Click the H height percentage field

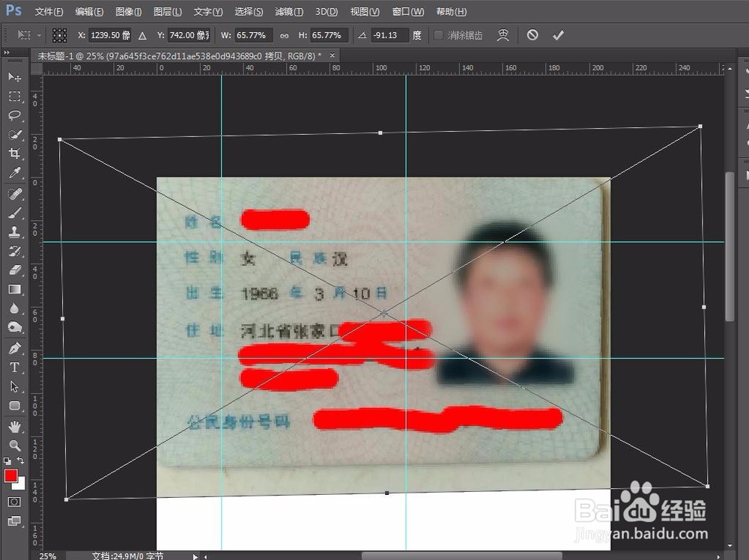pyautogui.click(x=329, y=35)
